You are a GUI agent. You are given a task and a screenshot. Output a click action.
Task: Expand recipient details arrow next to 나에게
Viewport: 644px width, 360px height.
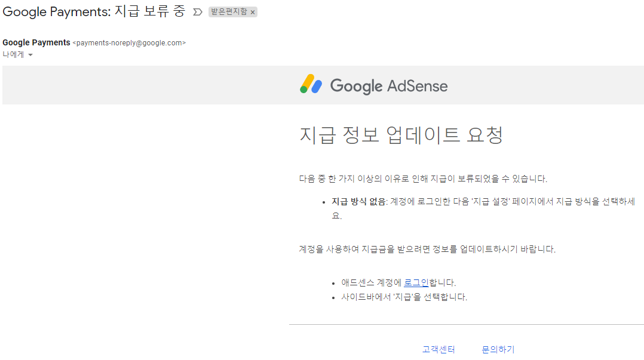click(x=30, y=55)
